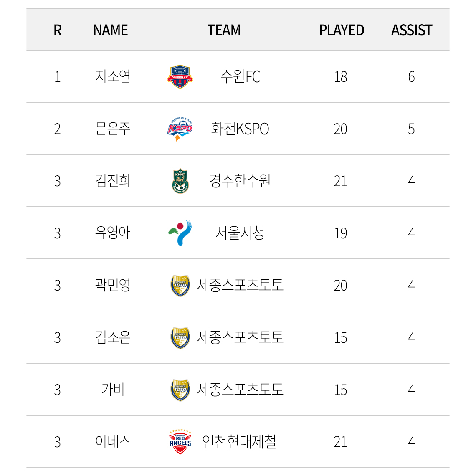Screen dimensions: 476x476
Task: Click the ASSIST column header
Action: [411, 30]
